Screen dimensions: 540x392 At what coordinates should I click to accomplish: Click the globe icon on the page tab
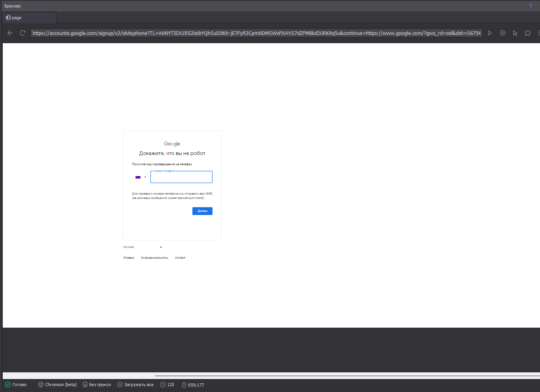8,18
